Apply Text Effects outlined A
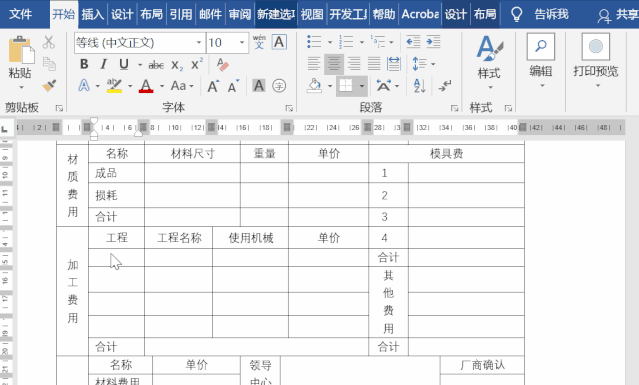Image resolution: width=639 pixels, height=385 pixels. point(84,86)
